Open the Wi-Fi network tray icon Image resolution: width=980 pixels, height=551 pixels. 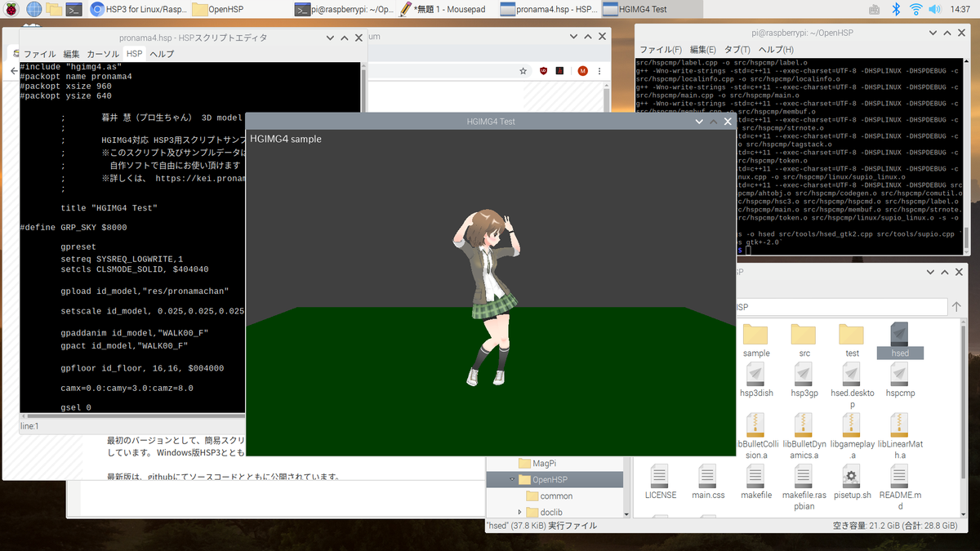(915, 10)
